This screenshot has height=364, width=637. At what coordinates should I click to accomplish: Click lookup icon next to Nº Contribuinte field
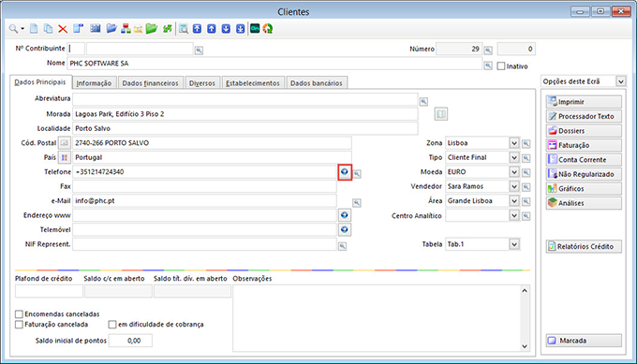(x=199, y=51)
